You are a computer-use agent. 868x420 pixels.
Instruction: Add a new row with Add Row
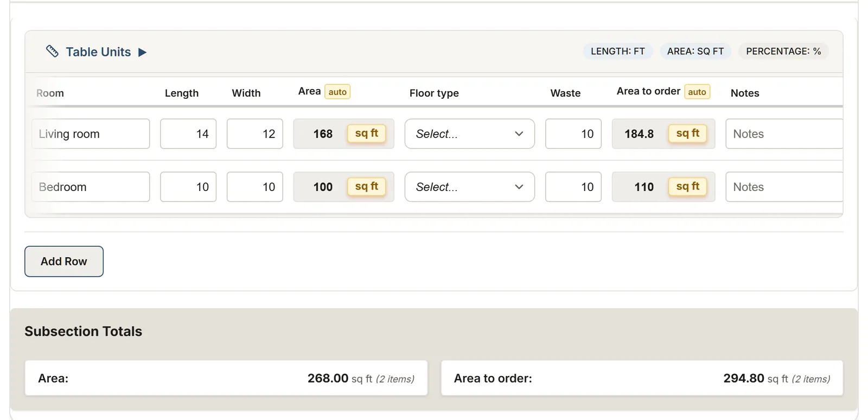point(64,262)
